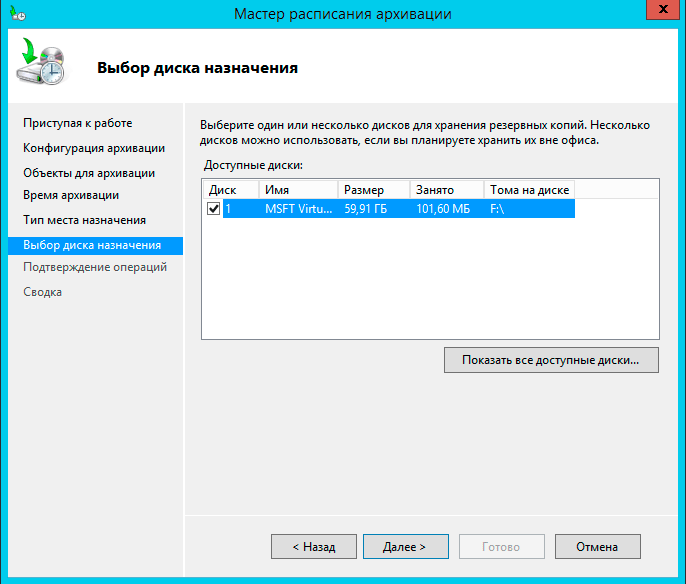Sort by 'Тома на диске' column header
686x584 pixels.
tap(529, 190)
